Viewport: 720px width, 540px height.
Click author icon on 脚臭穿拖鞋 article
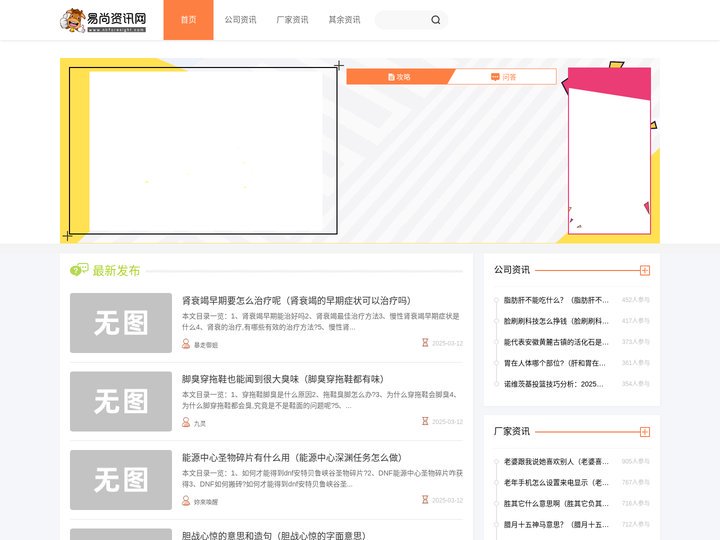pos(186,422)
